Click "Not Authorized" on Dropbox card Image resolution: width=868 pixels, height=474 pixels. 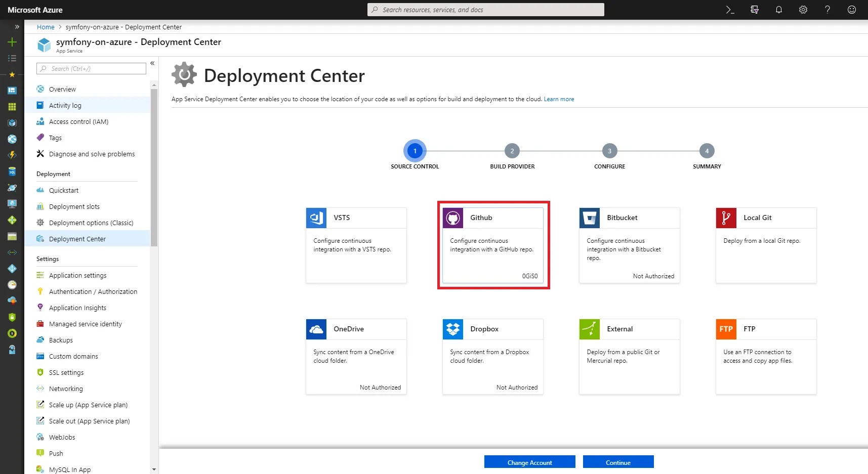pos(517,387)
